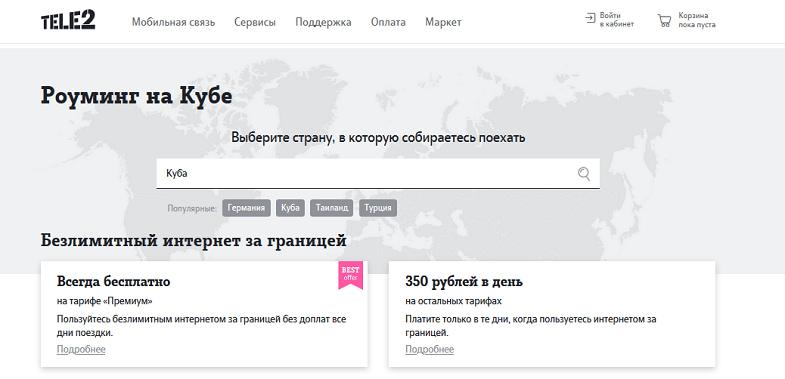Open Подробнее under Всегда бесплатно

pyautogui.click(x=81, y=349)
